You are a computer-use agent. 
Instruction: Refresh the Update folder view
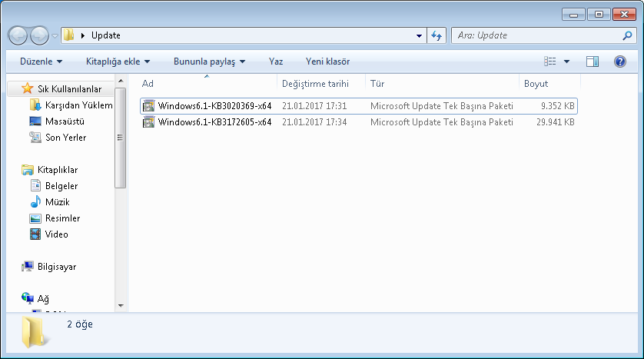coord(437,35)
